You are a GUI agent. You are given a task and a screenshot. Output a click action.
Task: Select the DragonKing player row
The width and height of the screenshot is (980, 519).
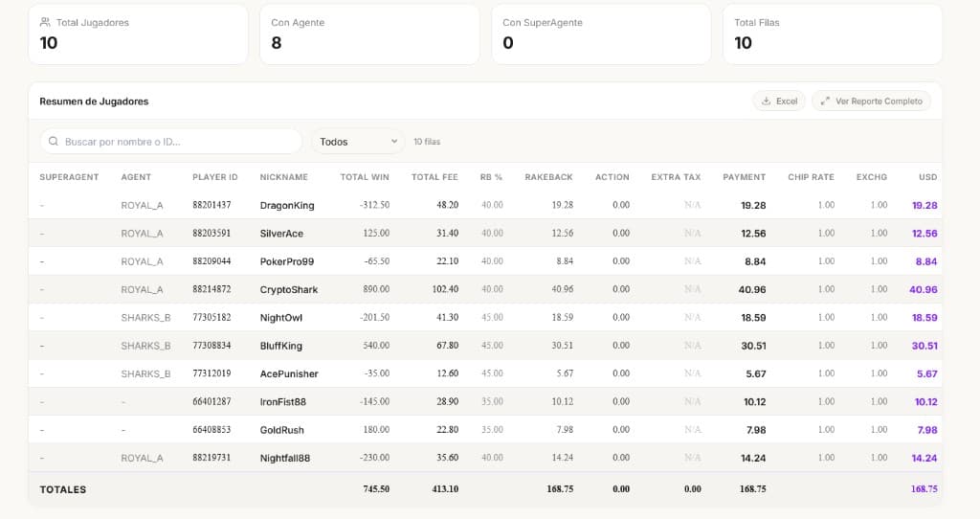pos(287,205)
